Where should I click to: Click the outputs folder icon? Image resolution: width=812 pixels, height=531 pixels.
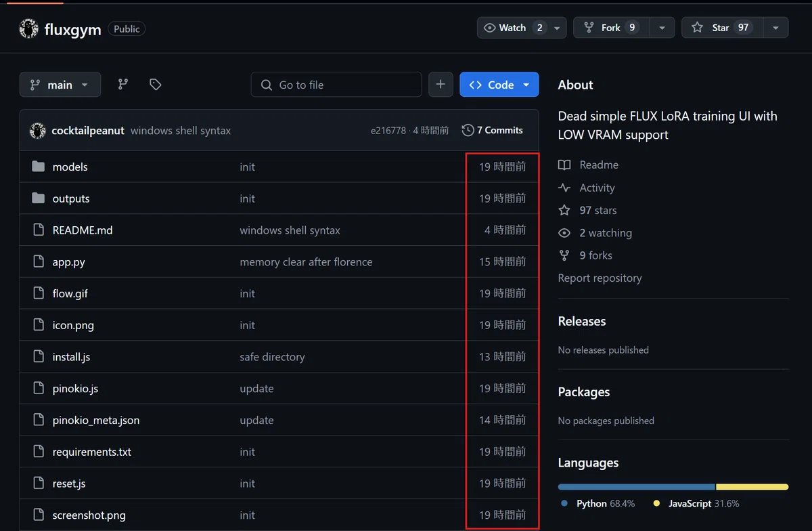click(39, 198)
